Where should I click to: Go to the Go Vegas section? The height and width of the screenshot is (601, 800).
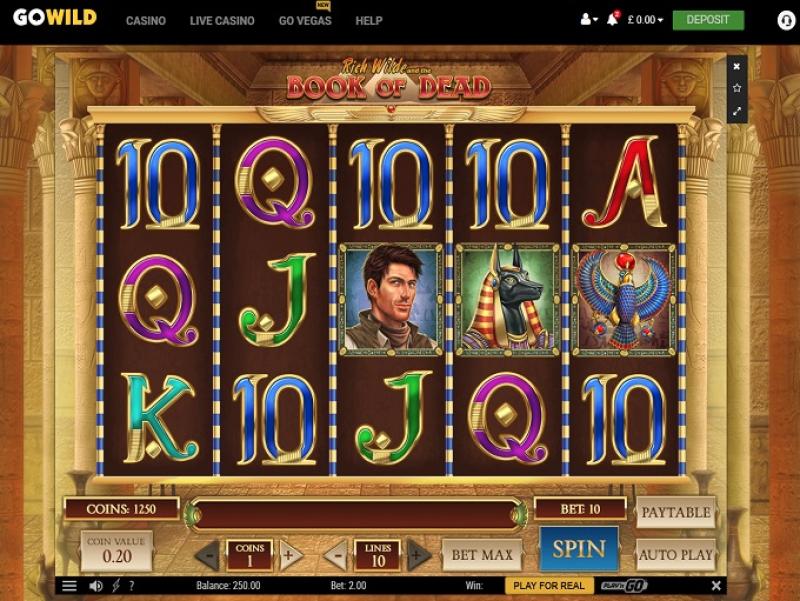305,21
